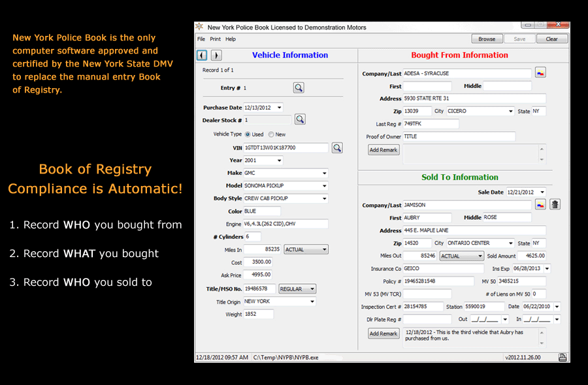
Task: Click the Color field showing BLUE
Action: click(x=262, y=211)
